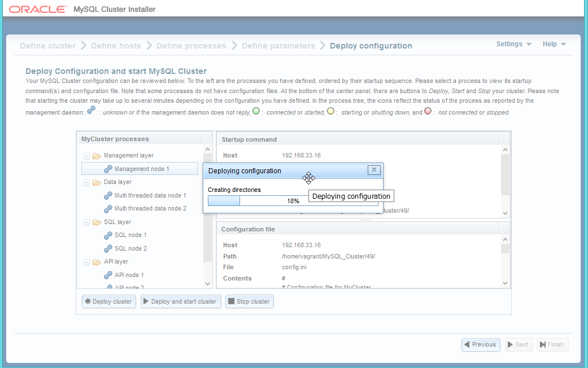Click the Deploying configuration dialog title bar
588x368 pixels.
[293, 171]
